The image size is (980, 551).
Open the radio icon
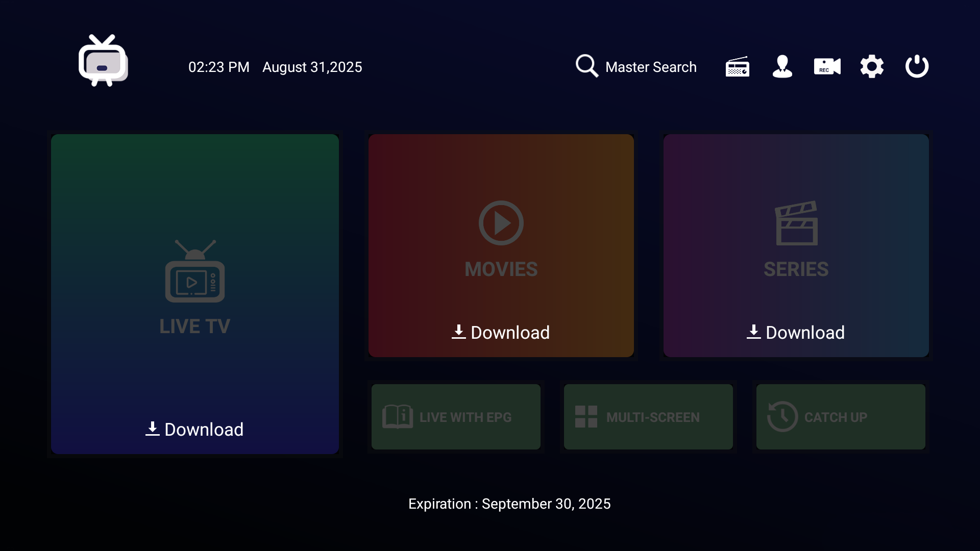coord(737,67)
